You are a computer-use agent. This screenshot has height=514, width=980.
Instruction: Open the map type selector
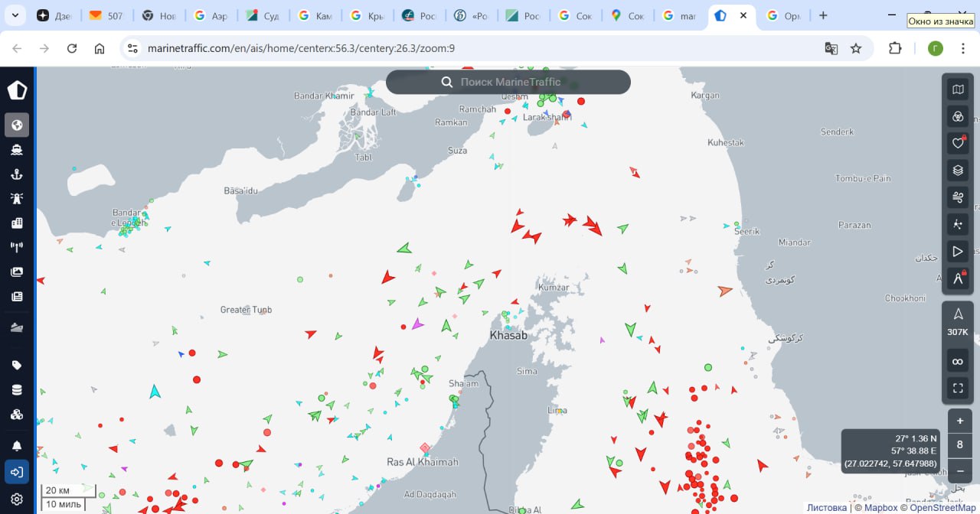coord(957,89)
